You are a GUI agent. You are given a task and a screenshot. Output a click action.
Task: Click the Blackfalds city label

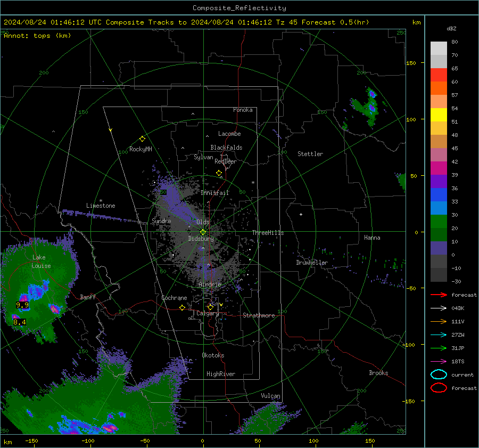[226, 148]
